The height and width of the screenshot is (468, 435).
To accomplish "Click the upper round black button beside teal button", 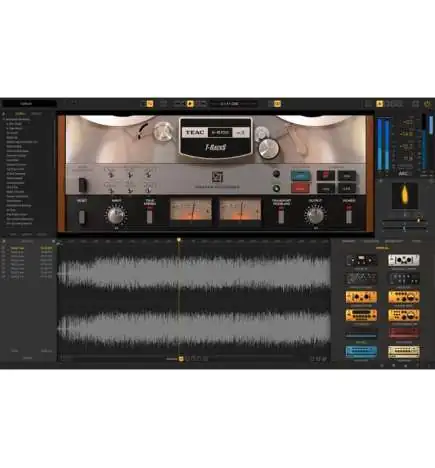I will click(x=276, y=174).
